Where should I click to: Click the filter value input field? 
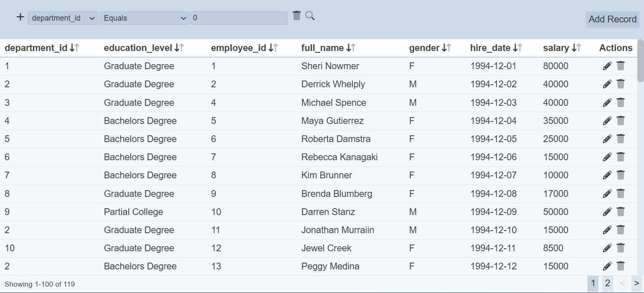click(239, 18)
